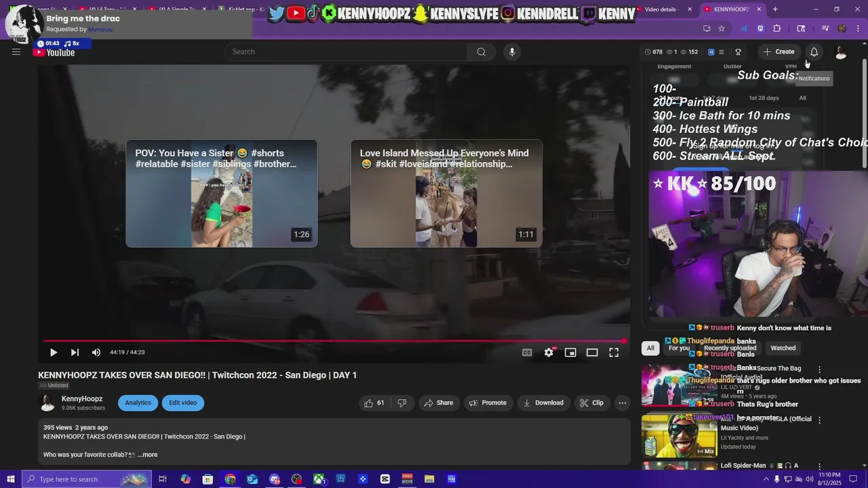Open the KennyHoopz channel name link

(x=82, y=399)
